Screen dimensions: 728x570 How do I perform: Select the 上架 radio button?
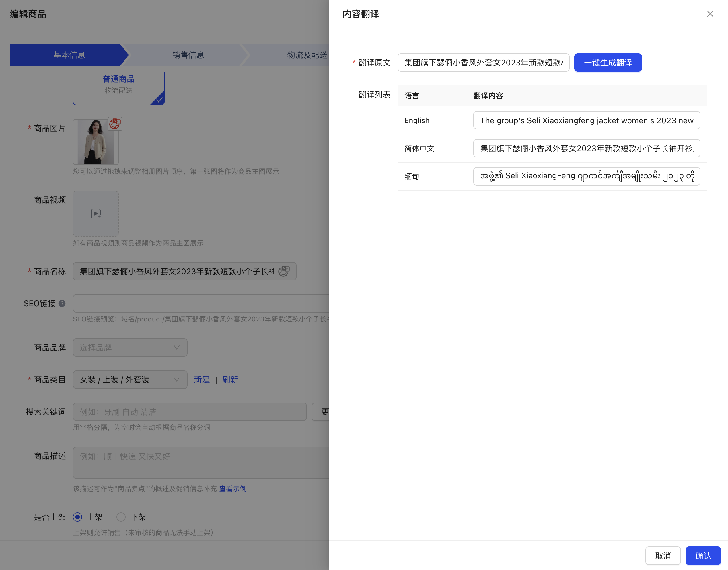(x=77, y=517)
